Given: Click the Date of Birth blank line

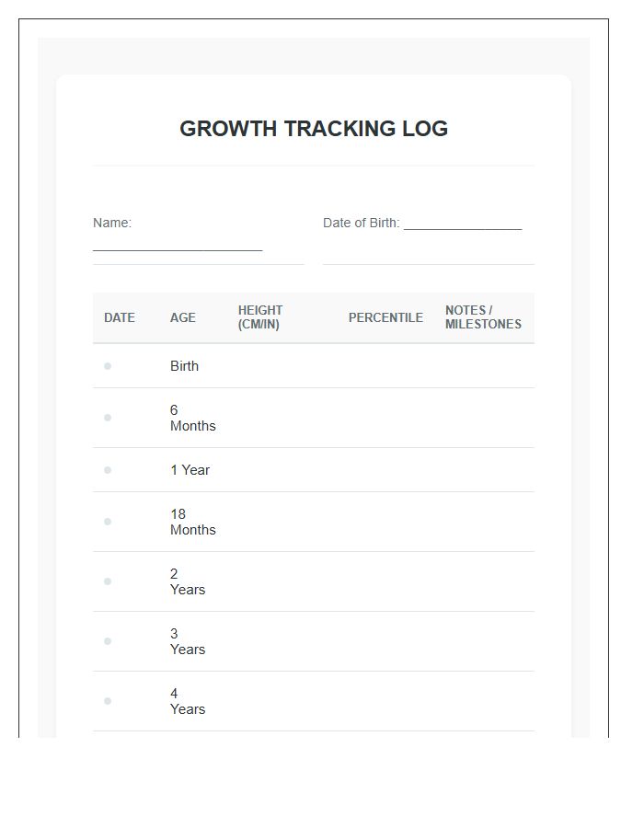Looking at the screenshot, I should click(x=463, y=224).
